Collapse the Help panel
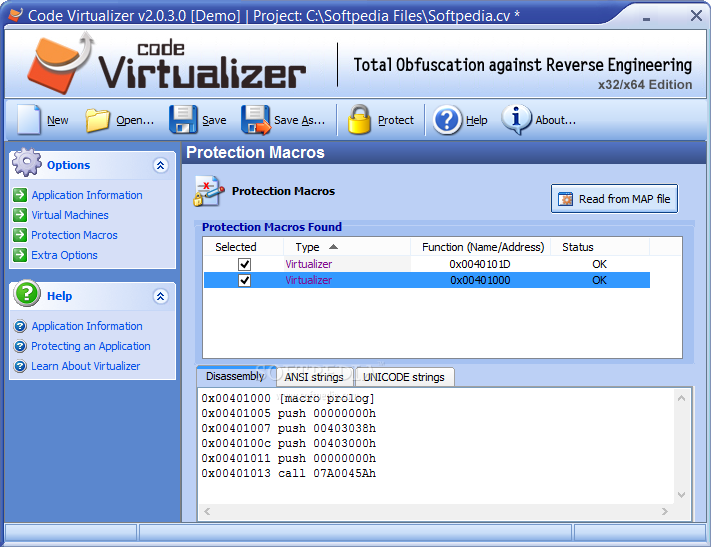Screen dimensions: 711x547 [x=161, y=296]
